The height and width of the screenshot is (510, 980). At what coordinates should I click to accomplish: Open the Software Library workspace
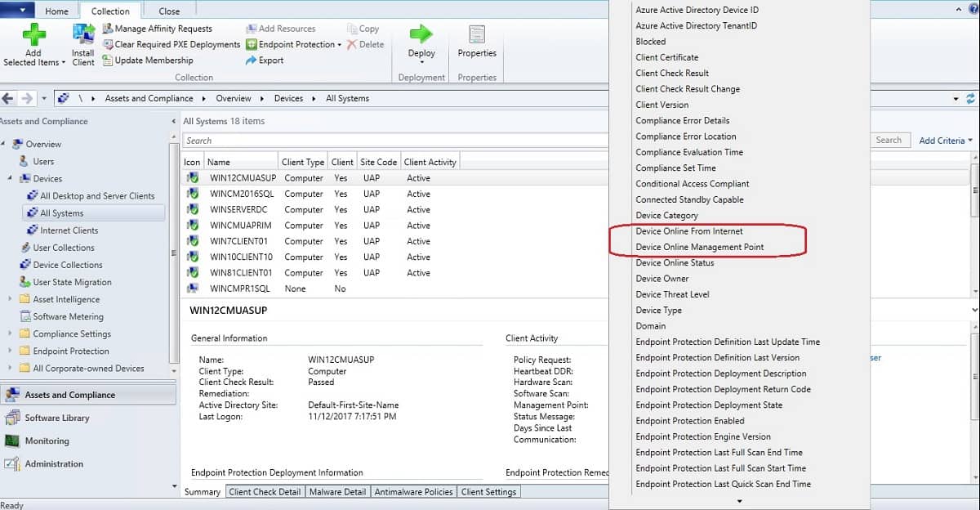pyautogui.click(x=57, y=418)
